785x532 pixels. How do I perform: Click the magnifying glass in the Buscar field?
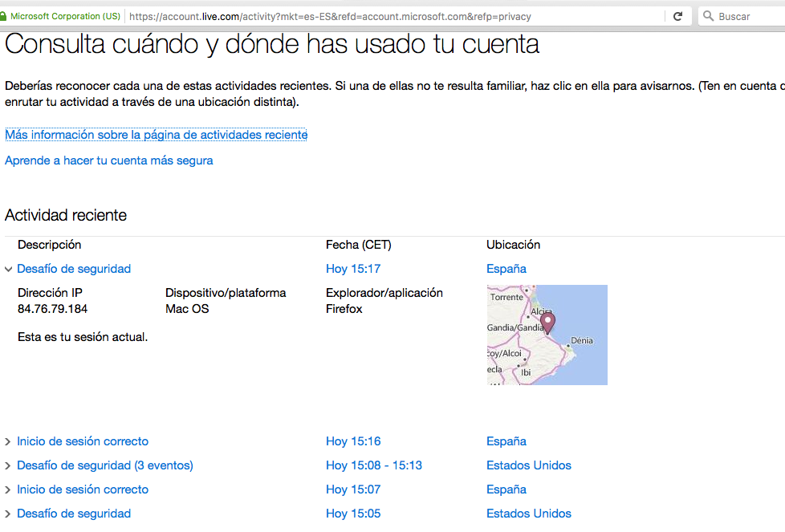706,15
